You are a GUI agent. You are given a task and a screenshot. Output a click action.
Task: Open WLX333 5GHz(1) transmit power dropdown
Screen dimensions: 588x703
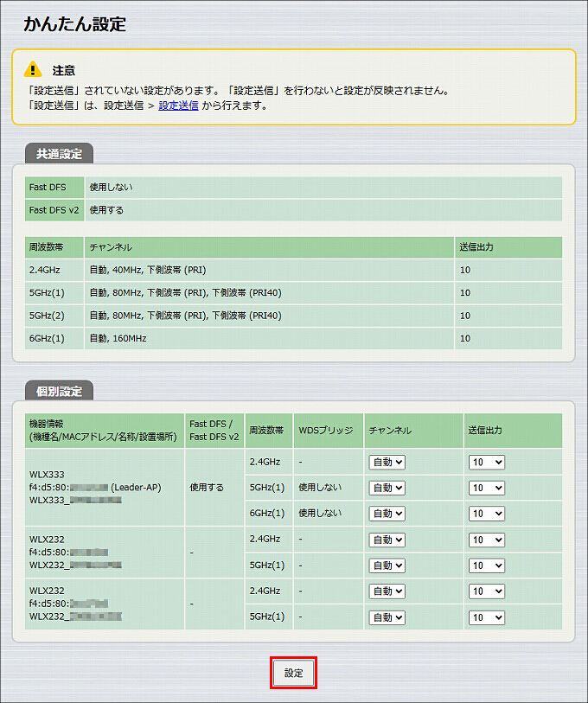pos(487,488)
